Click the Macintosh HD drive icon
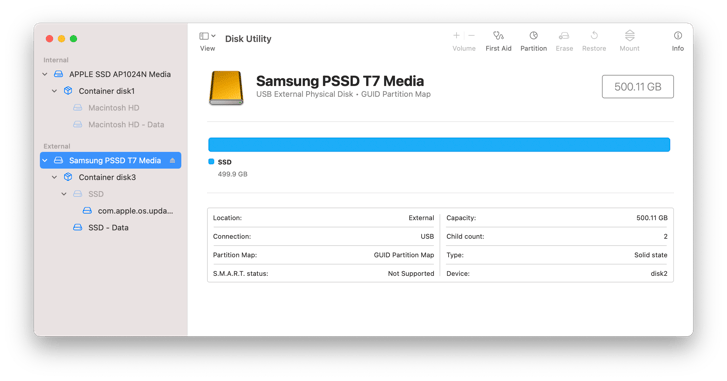Screen dimensions: 727x381 77,108
